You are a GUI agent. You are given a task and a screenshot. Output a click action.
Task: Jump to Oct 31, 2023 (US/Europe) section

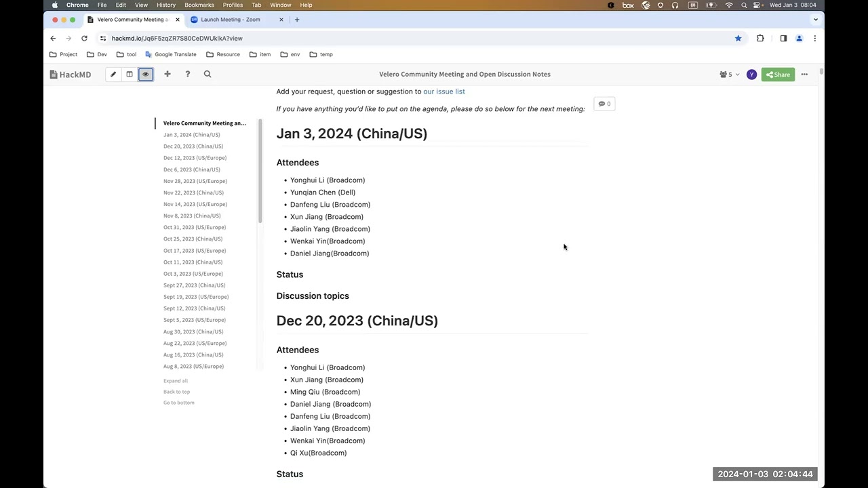[x=195, y=228]
